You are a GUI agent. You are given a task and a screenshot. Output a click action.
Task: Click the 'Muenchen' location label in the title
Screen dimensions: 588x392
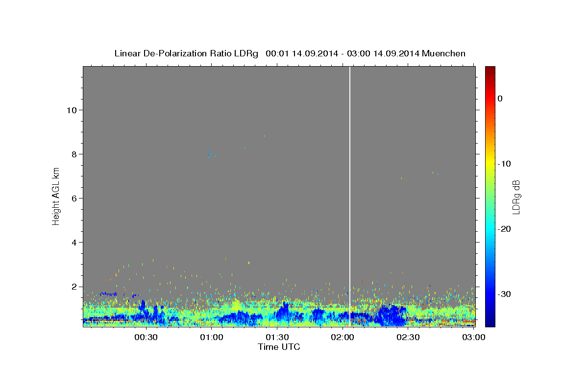pyautogui.click(x=443, y=53)
